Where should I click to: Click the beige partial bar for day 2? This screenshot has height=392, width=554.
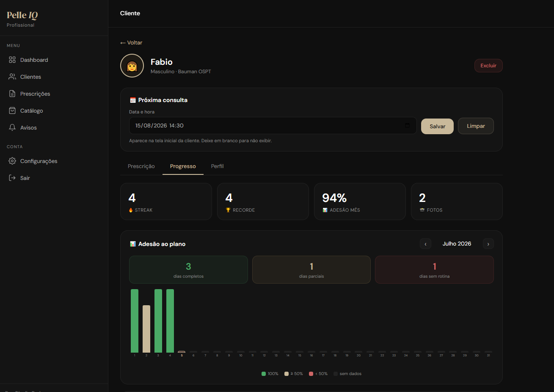(x=146, y=329)
